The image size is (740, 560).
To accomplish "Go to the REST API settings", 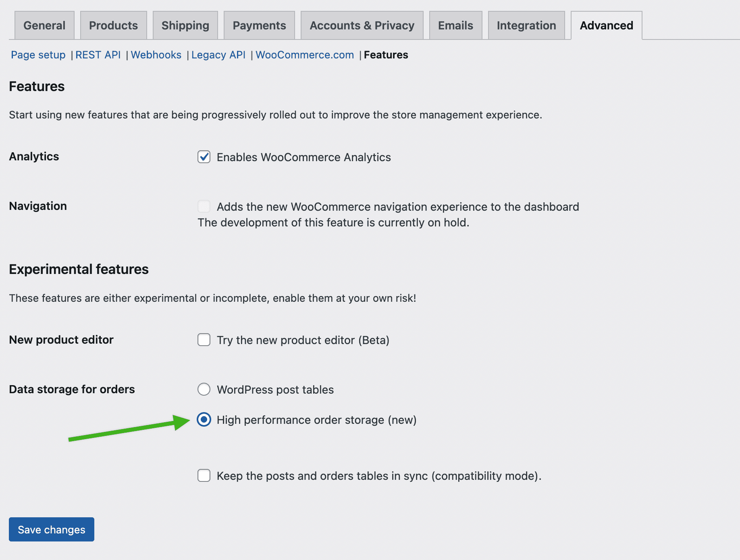I will (x=98, y=55).
